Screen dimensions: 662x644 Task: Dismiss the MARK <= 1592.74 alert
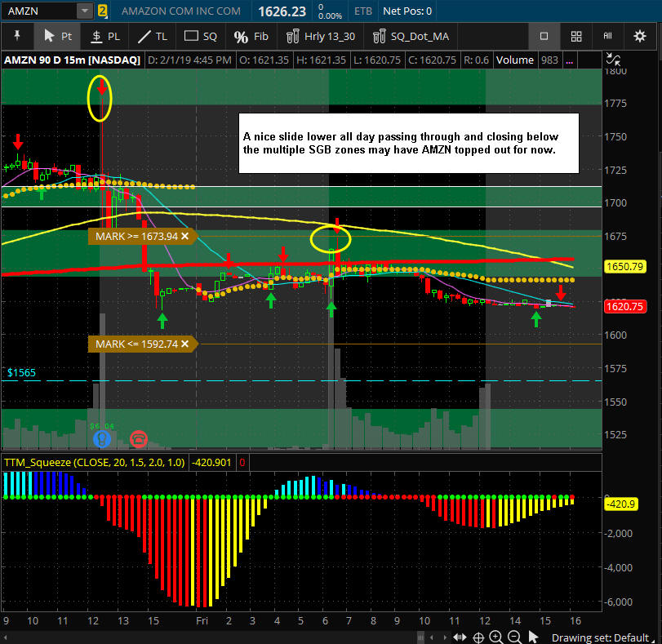(184, 344)
